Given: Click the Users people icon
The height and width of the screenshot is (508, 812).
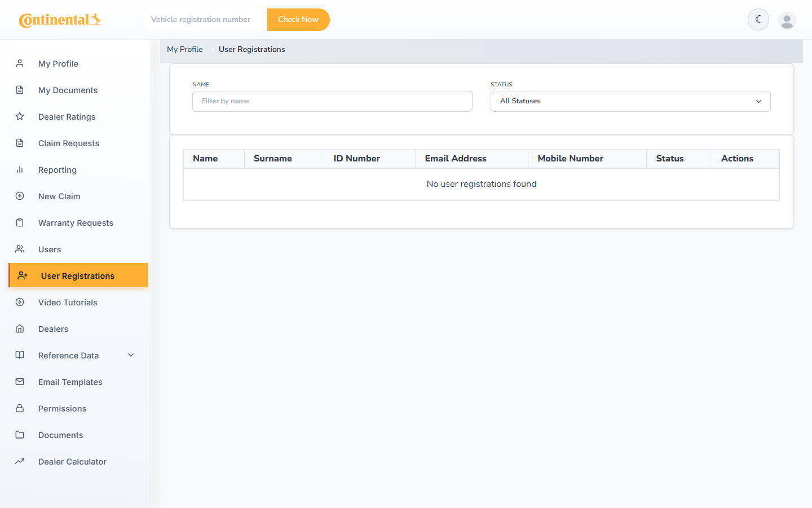Looking at the screenshot, I should 20,249.
